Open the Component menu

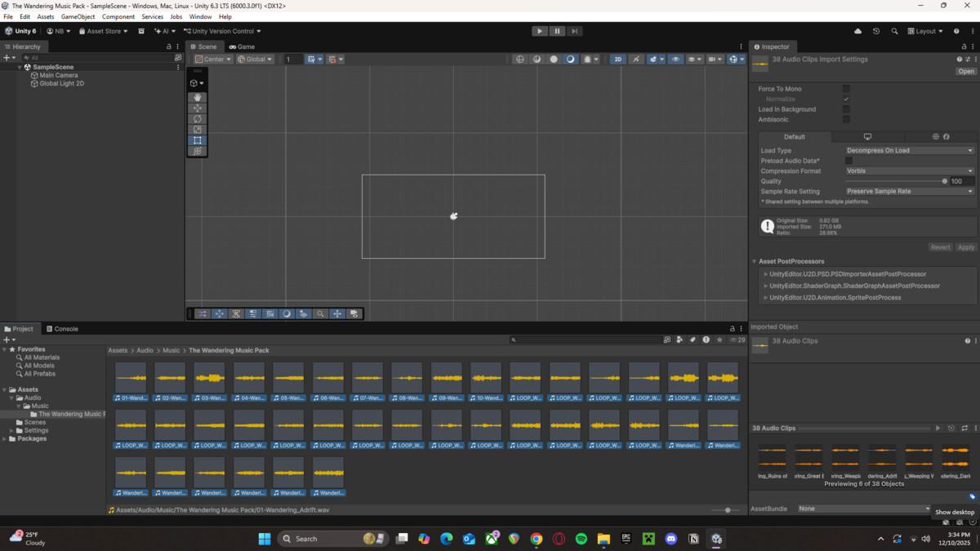[x=118, y=16]
